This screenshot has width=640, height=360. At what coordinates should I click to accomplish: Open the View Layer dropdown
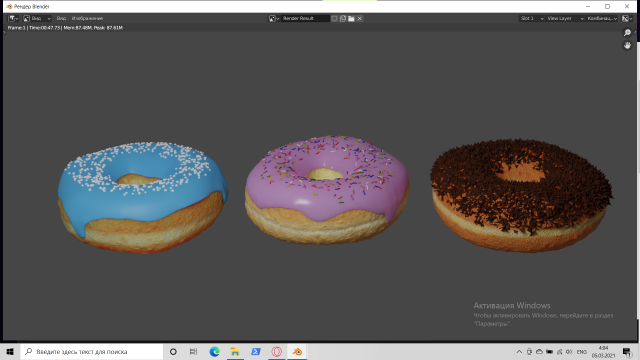point(565,18)
